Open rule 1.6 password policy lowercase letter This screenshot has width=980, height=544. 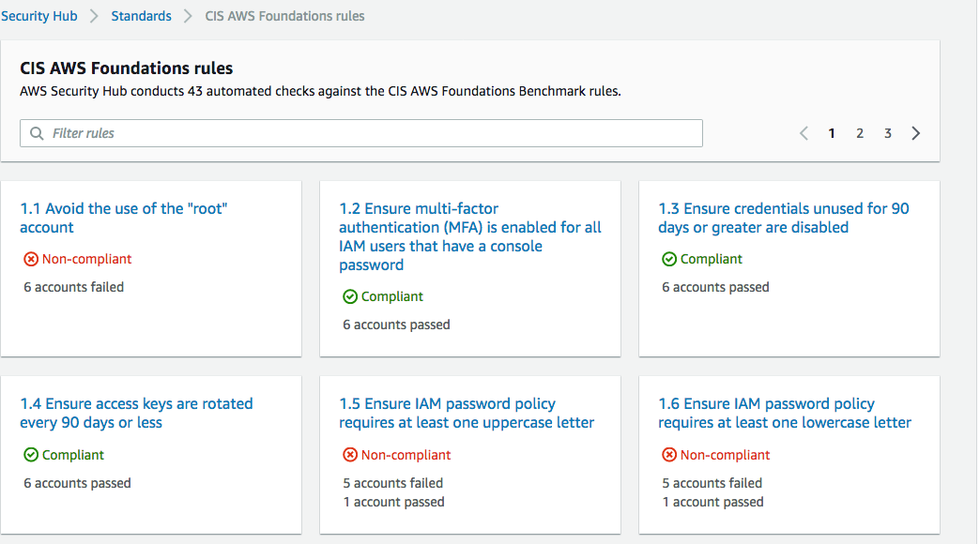pos(785,413)
